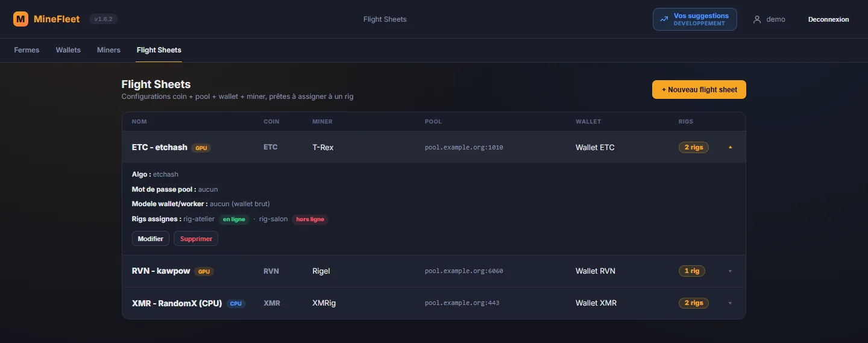Click ETC - etchash flight sheet name
Screen dimensions: 868x343
coord(160,147)
